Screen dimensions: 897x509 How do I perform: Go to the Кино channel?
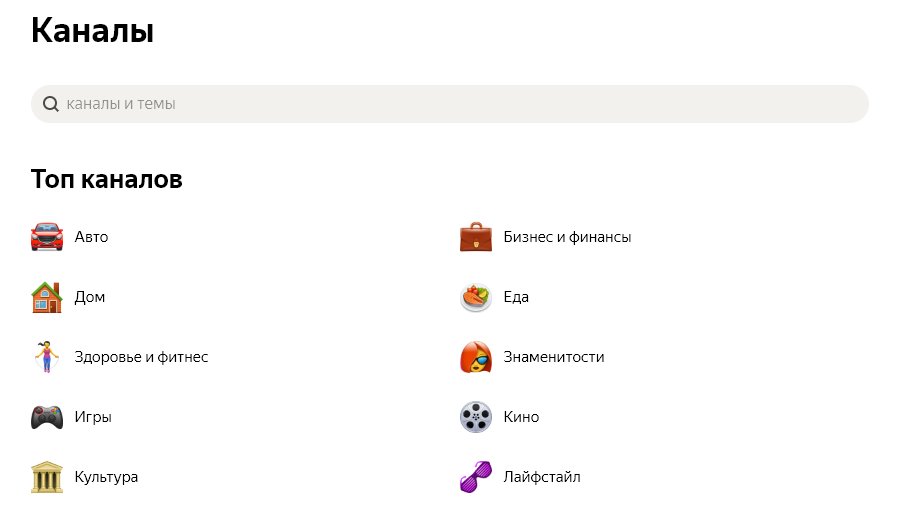pyautogui.click(x=521, y=417)
